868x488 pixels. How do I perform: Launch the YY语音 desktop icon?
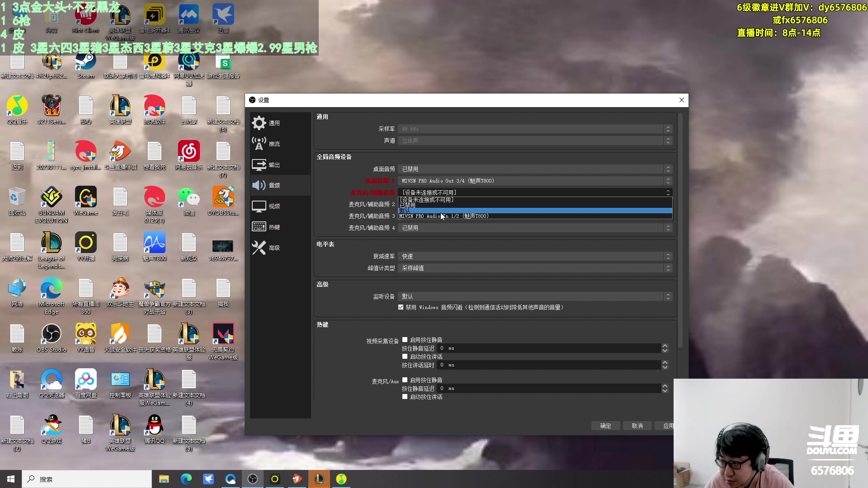click(x=85, y=338)
